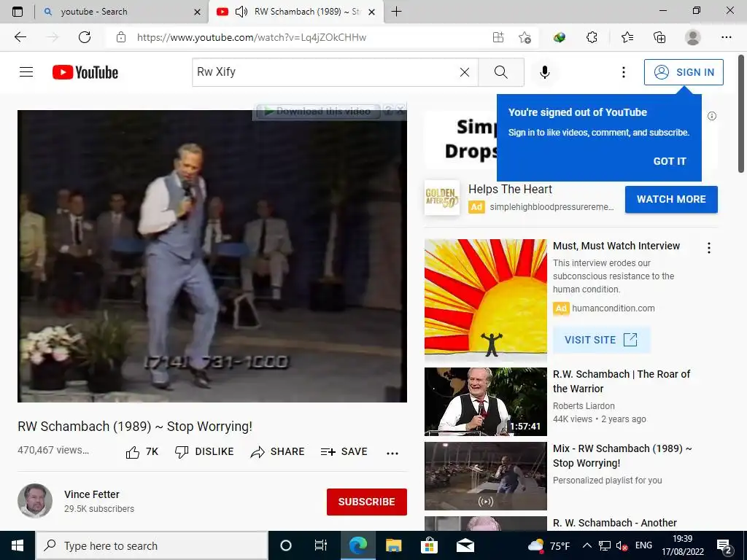This screenshot has width=747, height=560.
Task: Open R. W. Schambach - Another video title
Action: [x=614, y=523]
